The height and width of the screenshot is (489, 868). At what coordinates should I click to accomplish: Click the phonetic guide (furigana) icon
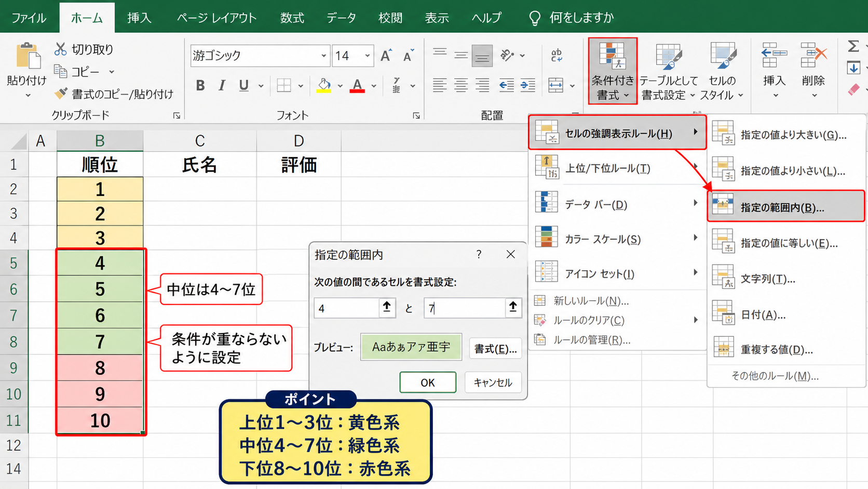397,86
